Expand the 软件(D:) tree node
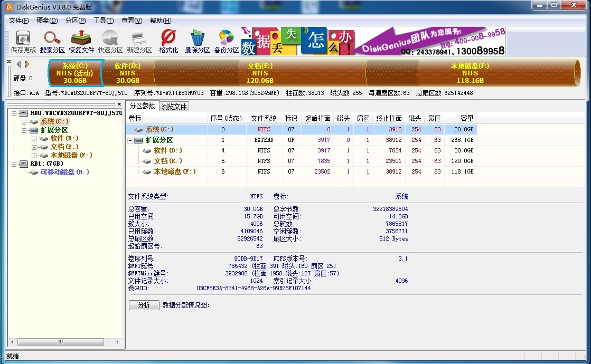591x364 pixels. 34,139
